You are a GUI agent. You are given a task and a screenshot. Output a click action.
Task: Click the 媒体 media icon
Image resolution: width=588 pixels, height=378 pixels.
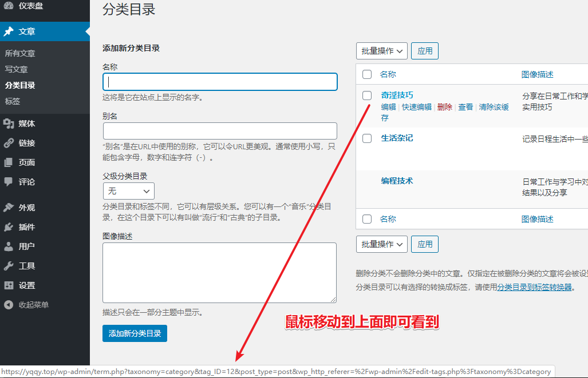coord(9,124)
